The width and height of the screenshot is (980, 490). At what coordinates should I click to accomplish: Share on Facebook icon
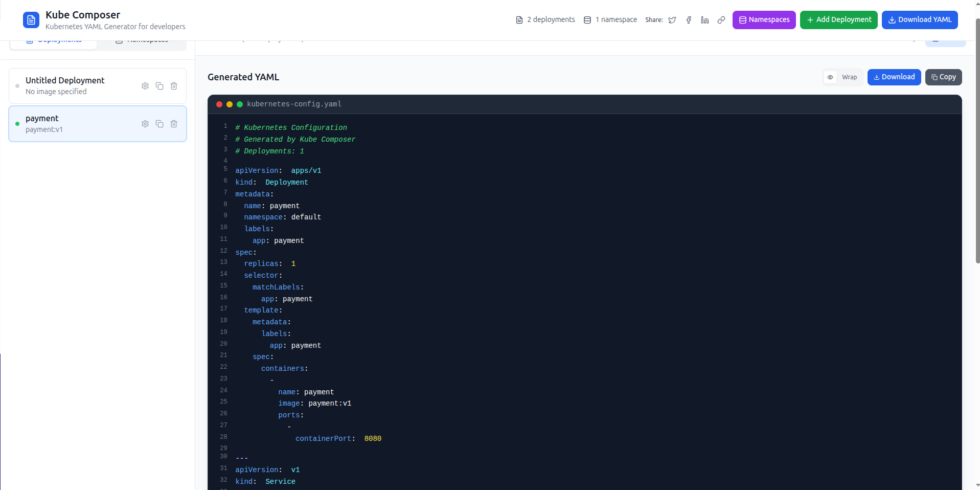point(689,20)
